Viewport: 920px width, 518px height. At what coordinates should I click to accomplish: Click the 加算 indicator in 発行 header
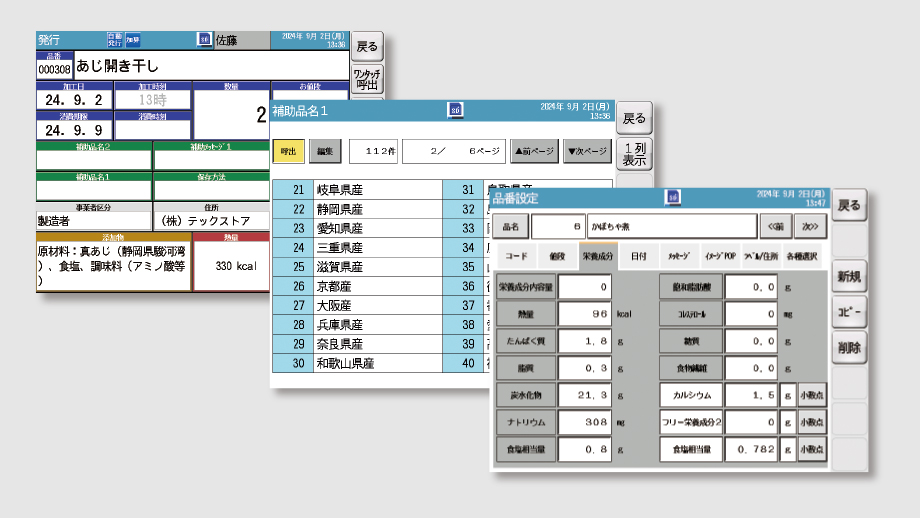pyautogui.click(x=132, y=39)
